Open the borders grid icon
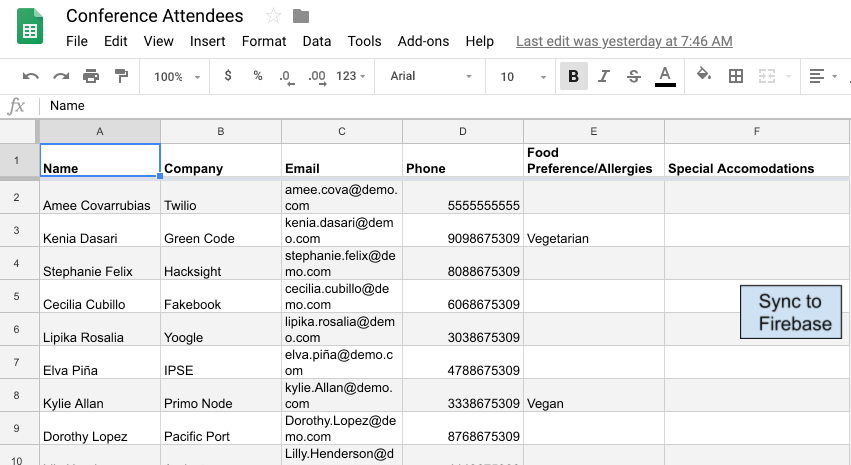 [x=736, y=76]
